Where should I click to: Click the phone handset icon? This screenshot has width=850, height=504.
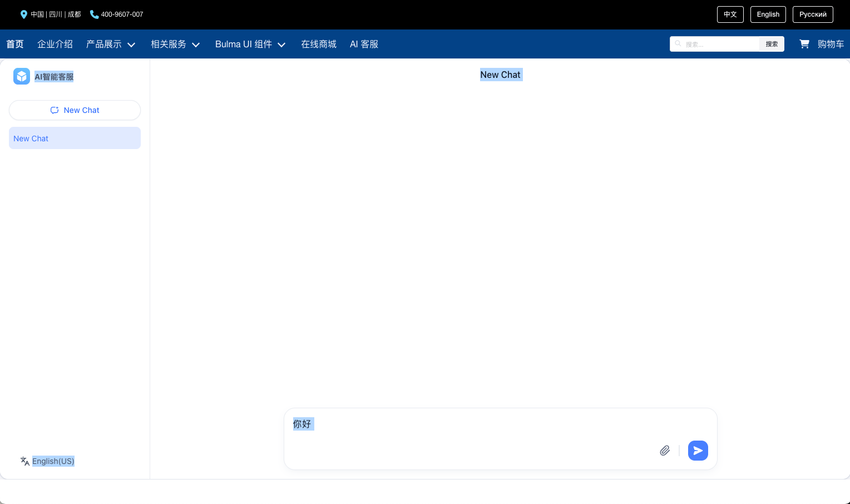pyautogui.click(x=94, y=14)
